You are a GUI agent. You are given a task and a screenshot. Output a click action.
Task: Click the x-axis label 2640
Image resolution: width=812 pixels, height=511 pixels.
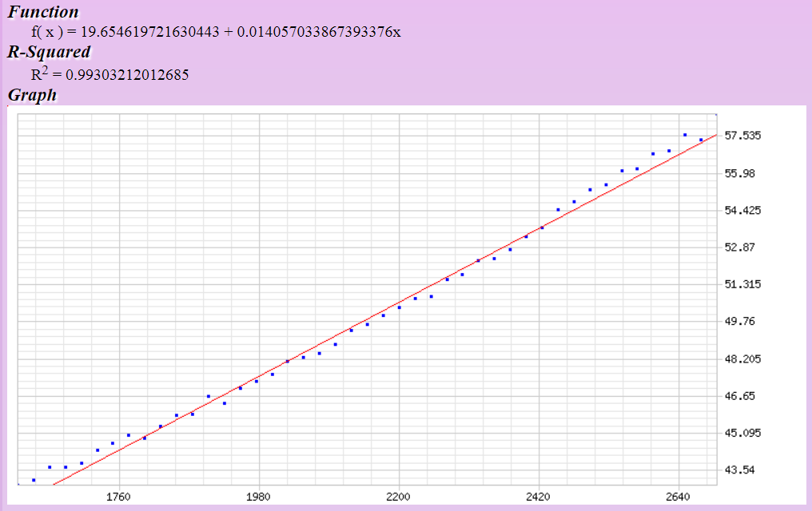click(x=678, y=496)
